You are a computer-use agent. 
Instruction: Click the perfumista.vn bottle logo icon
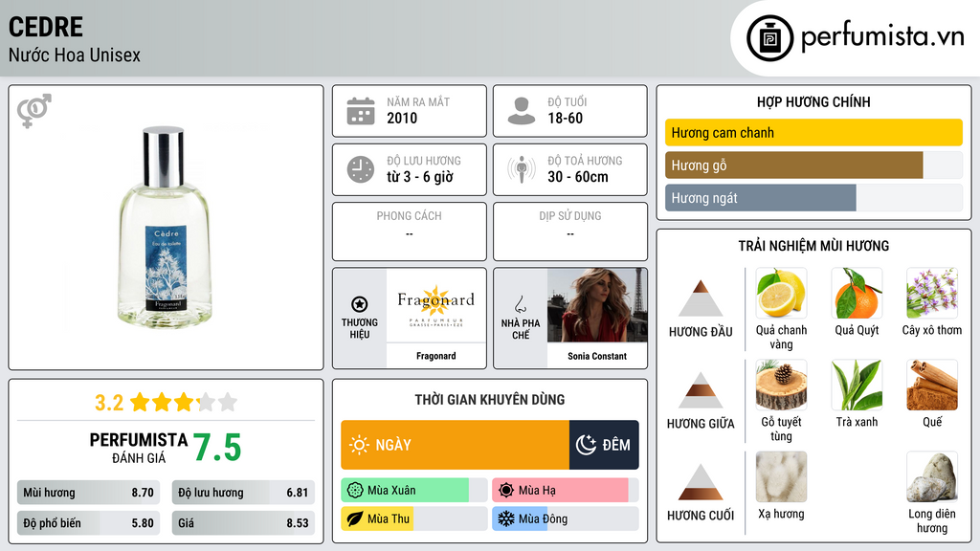pos(769,38)
